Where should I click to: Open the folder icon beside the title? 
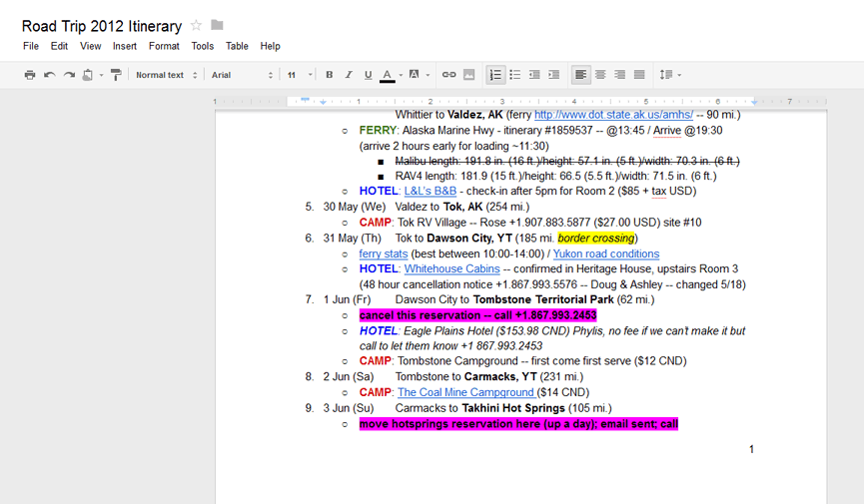pos(217,25)
